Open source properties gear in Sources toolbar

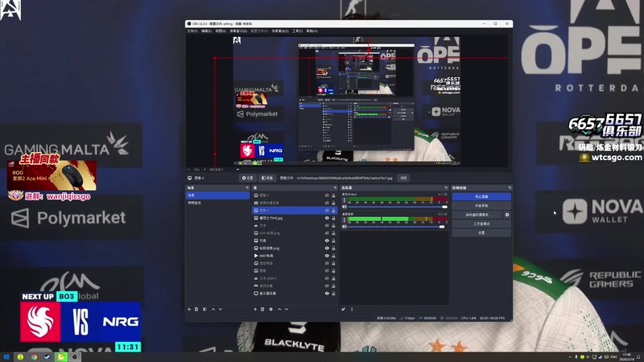(270, 309)
